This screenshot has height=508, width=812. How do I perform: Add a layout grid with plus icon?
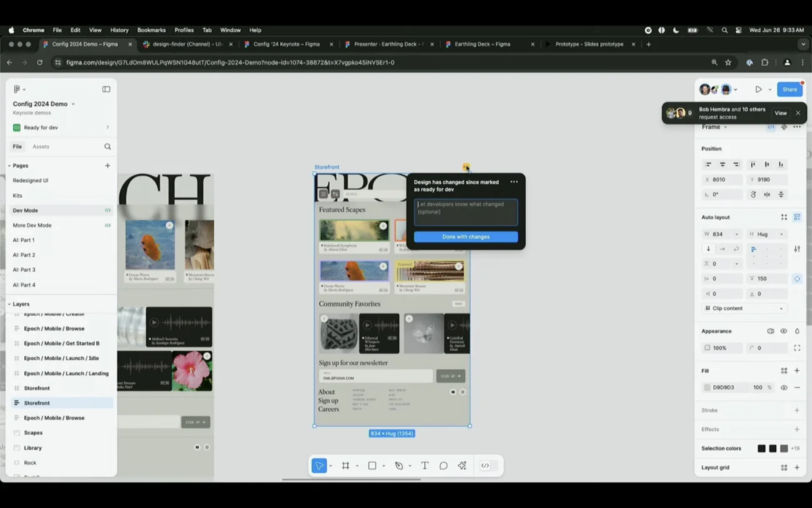[797, 467]
